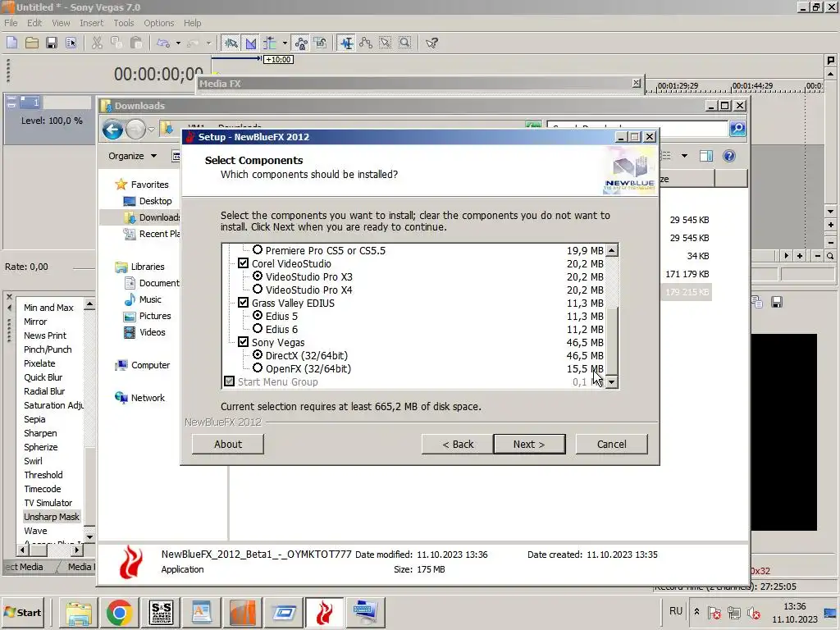Viewport: 840px width, 630px height.
Task: Select the Edius 5 radio button
Action: click(x=258, y=316)
